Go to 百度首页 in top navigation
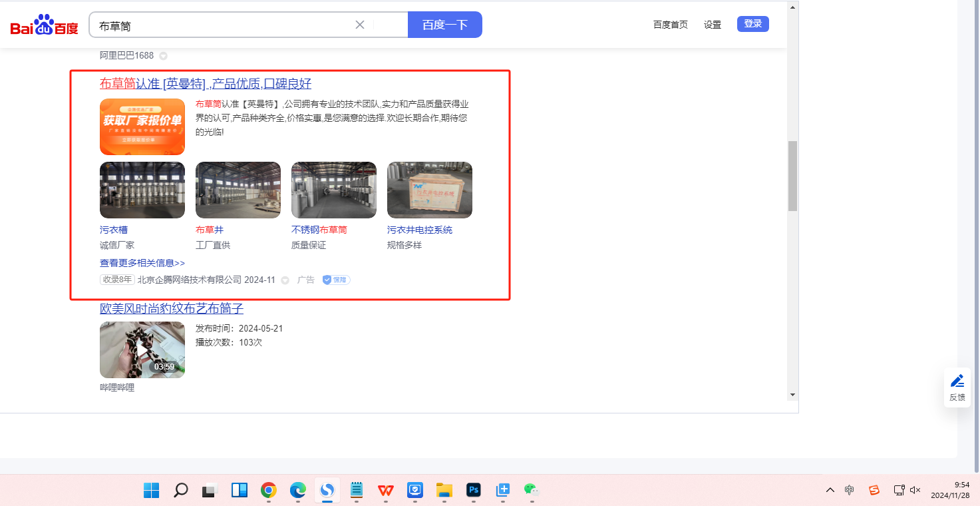 click(671, 25)
